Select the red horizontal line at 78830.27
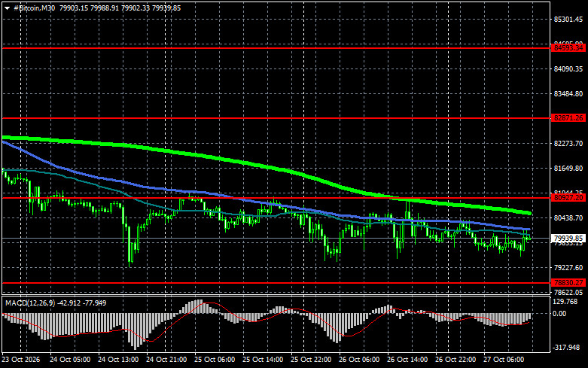Screen dimensions: 588x368 [x=276, y=283]
